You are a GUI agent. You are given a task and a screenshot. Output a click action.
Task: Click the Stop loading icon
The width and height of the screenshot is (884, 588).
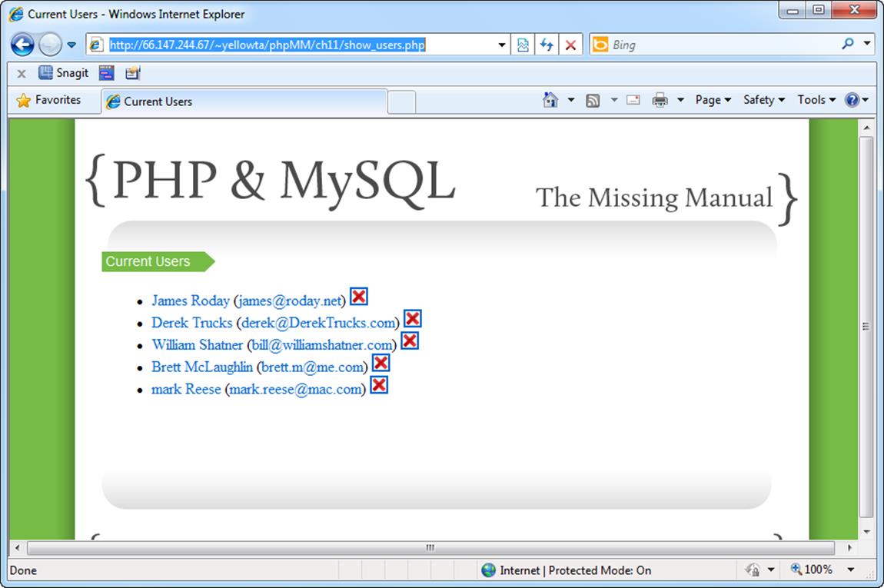570,45
